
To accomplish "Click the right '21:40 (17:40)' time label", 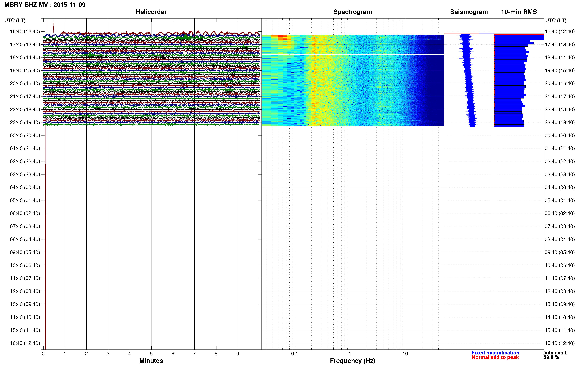I will 560,96.
